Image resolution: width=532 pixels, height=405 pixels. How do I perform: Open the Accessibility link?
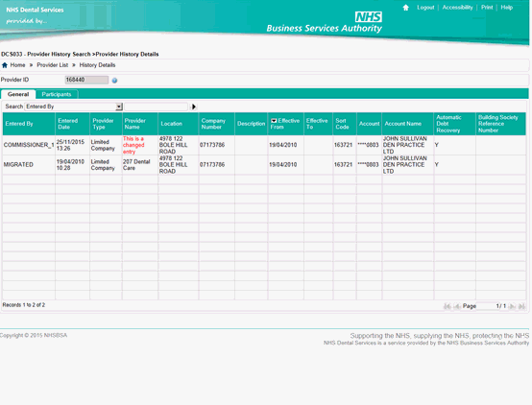[457, 8]
